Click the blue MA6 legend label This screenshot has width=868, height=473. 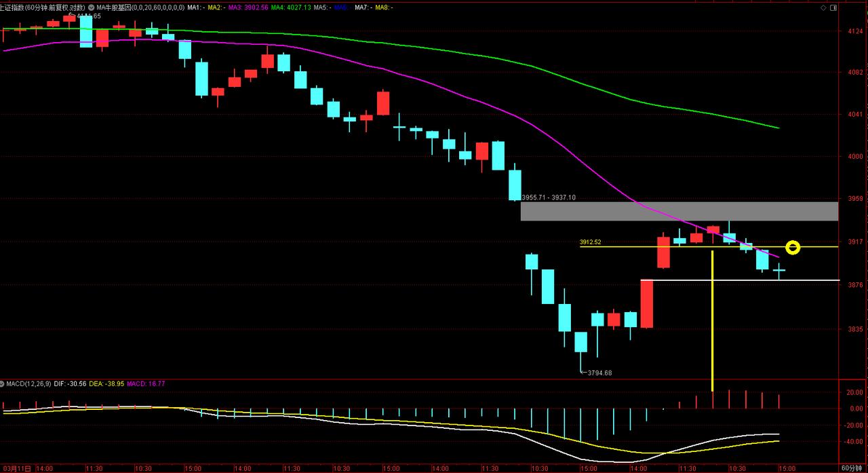coord(342,7)
